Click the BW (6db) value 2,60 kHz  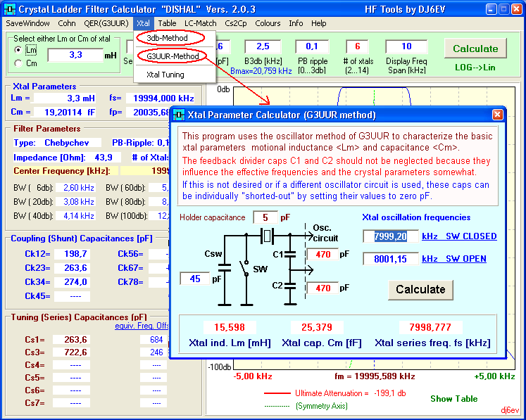tap(76, 188)
